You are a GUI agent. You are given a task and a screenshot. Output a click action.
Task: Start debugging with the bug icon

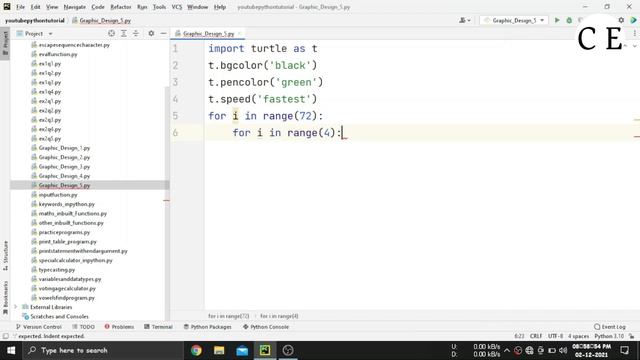click(x=569, y=20)
